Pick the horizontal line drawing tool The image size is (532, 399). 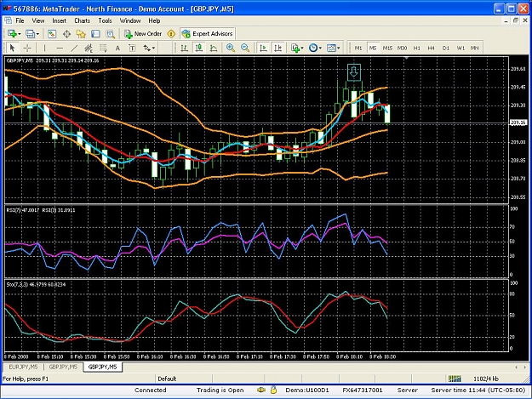(60, 48)
